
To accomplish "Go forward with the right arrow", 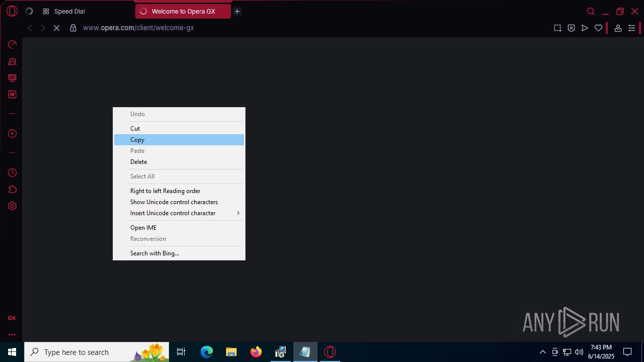I will coord(43,28).
